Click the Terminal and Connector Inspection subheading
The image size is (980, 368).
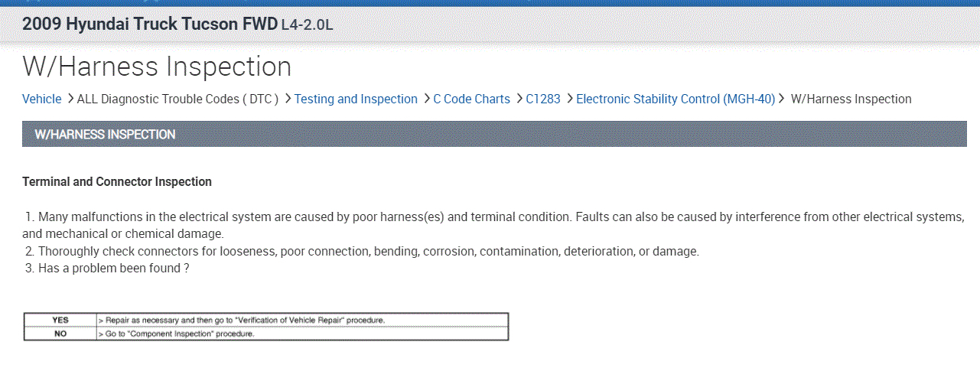117,182
